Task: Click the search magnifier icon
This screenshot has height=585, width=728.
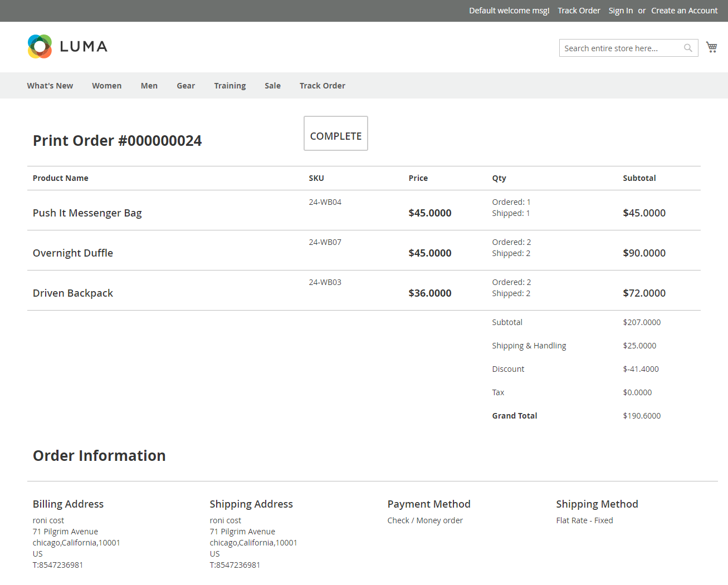Action: 688,48
